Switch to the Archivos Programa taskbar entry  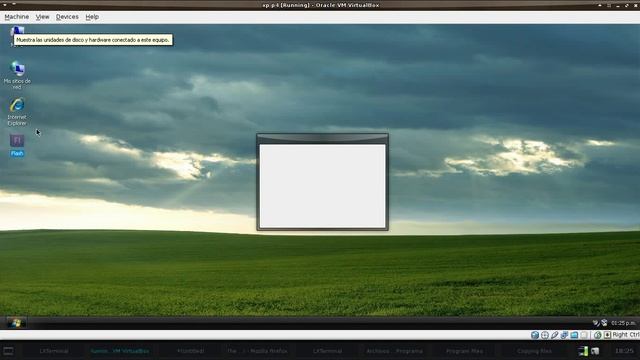[394, 351]
